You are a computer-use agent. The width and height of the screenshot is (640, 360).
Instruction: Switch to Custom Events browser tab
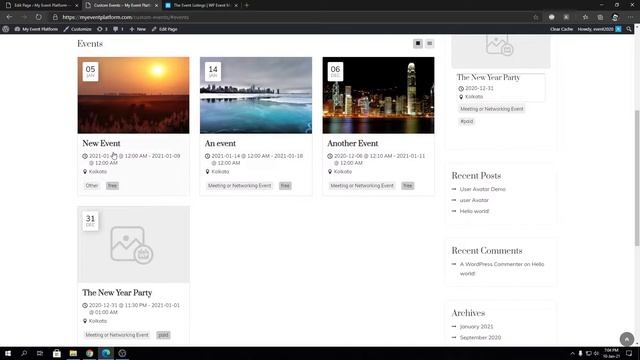[122, 5]
